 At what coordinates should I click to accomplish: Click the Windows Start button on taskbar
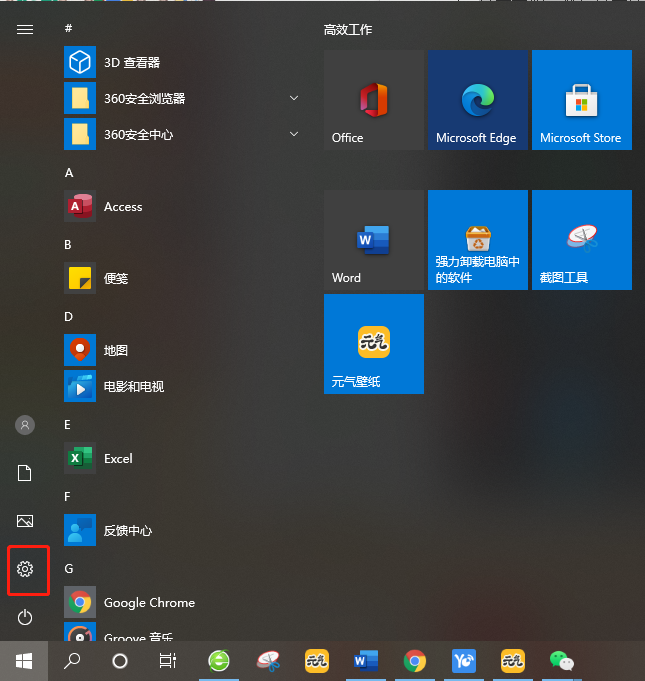click(24, 661)
